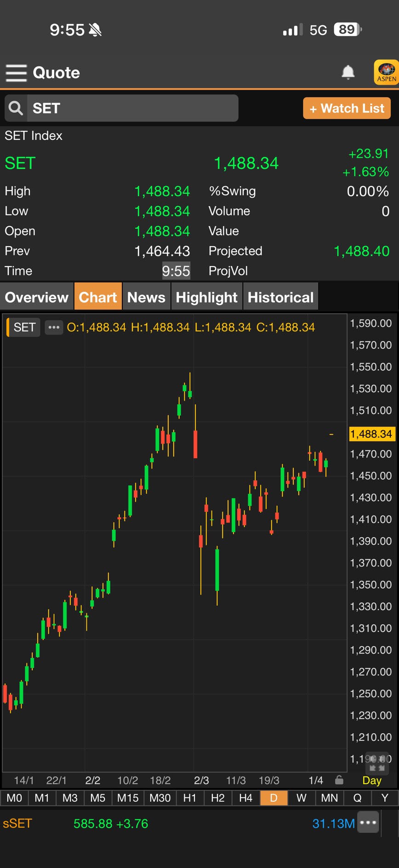Viewport: 399px width, 868px height.
Task: Toggle the chart scroll lock icon
Action: [x=339, y=780]
